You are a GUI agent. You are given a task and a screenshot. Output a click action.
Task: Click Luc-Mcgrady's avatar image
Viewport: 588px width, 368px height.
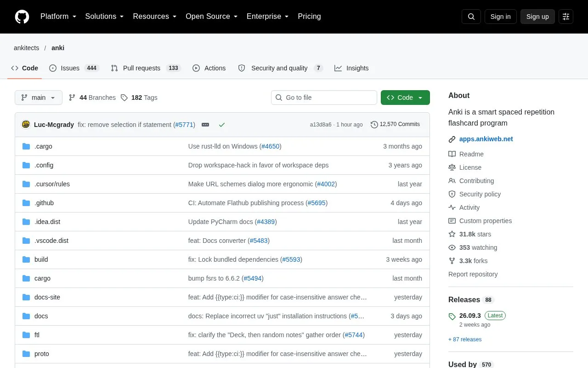point(26,125)
